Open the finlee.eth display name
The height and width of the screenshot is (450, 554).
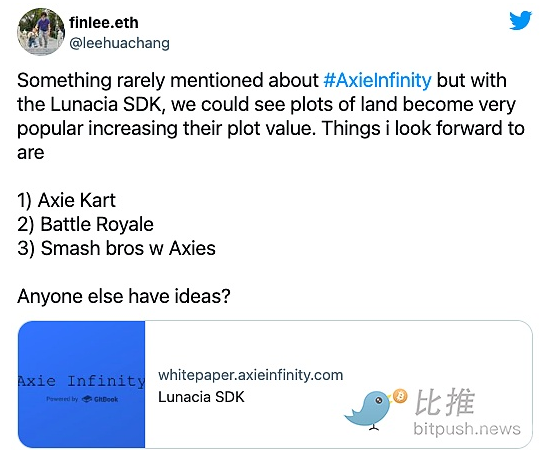point(104,23)
